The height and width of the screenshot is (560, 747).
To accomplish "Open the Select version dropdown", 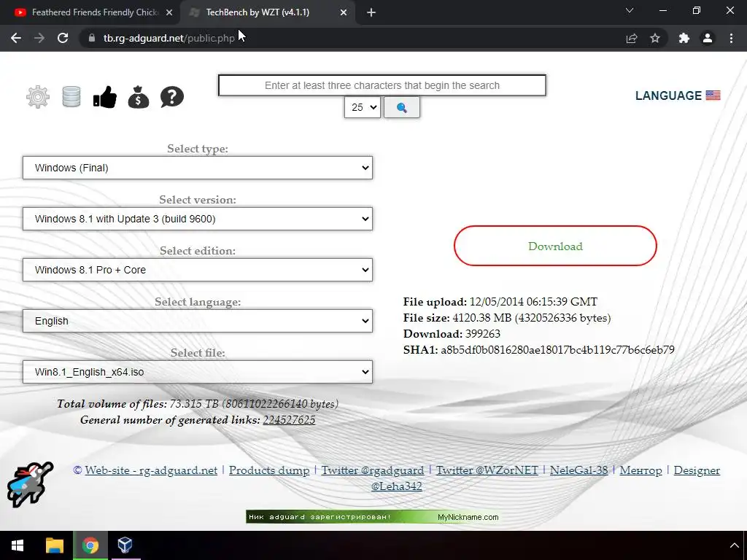I will pyautogui.click(x=198, y=219).
